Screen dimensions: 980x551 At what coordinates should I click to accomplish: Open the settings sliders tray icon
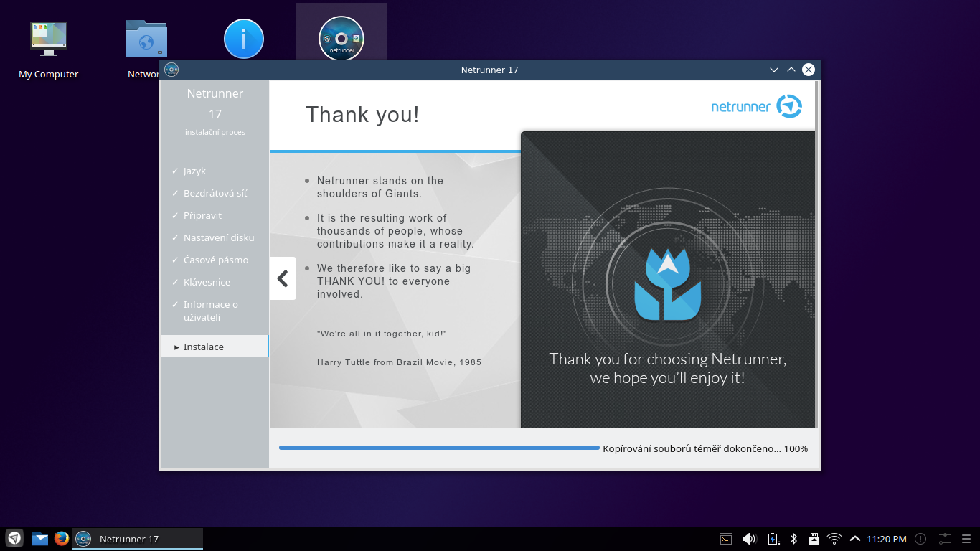tap(944, 539)
